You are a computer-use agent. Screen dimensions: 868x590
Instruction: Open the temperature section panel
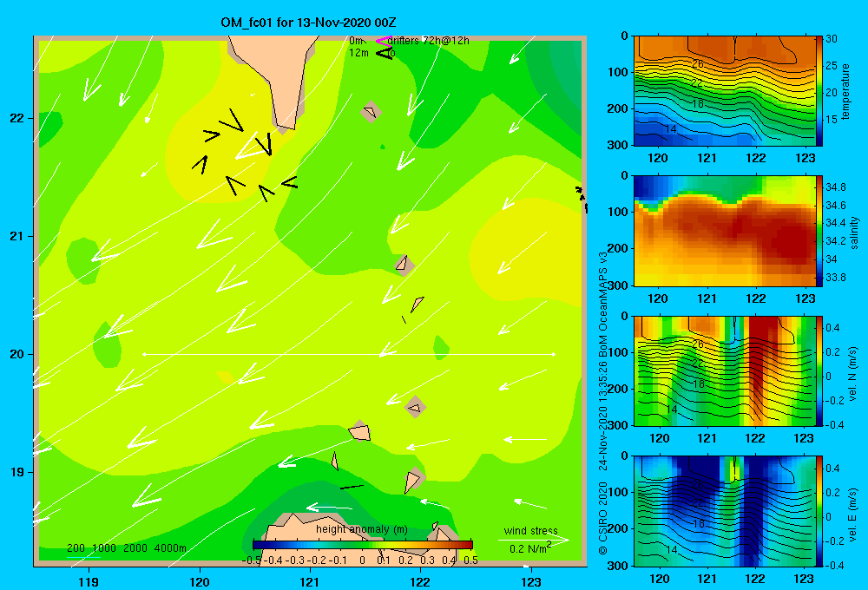pos(724,91)
